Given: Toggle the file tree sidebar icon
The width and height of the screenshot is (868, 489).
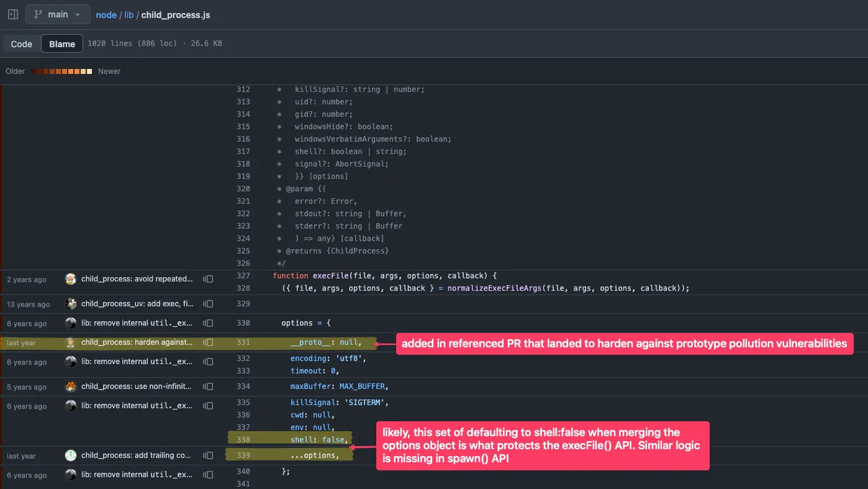Looking at the screenshot, I should tap(12, 14).
